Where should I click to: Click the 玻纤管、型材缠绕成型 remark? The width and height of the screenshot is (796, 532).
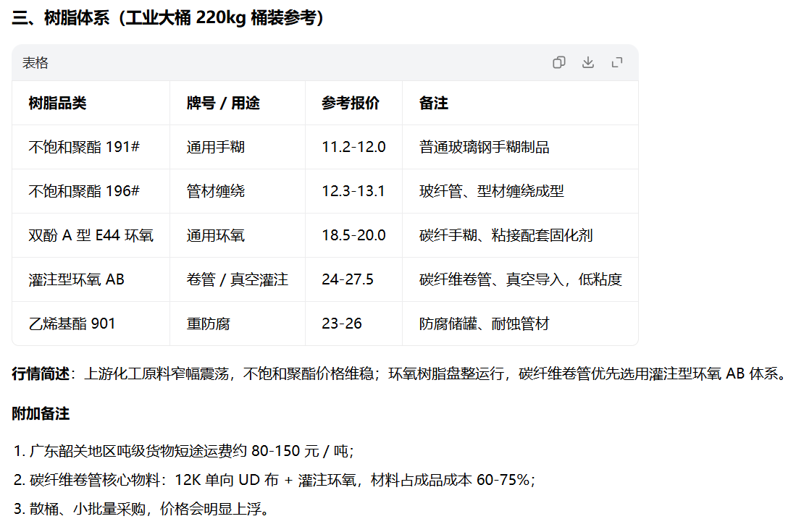tap(491, 191)
